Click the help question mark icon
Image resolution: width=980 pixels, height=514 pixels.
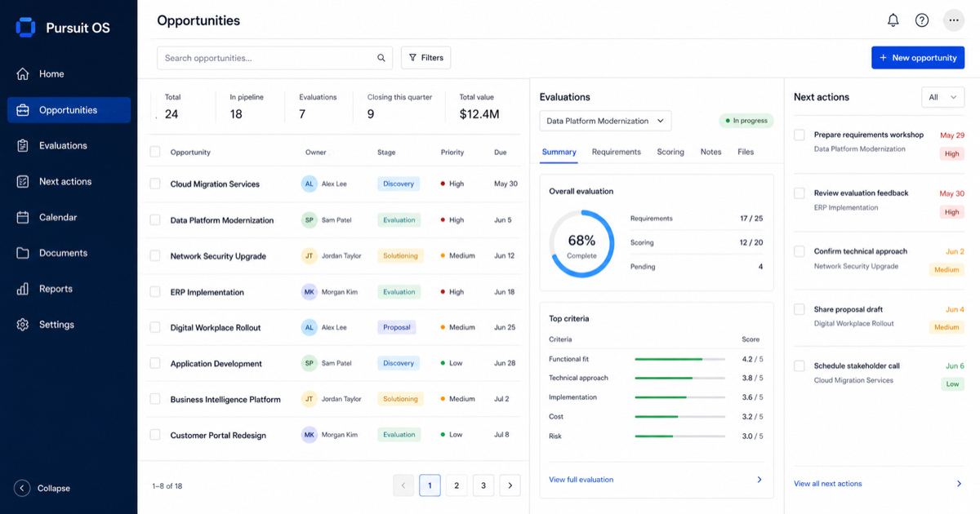922,20
